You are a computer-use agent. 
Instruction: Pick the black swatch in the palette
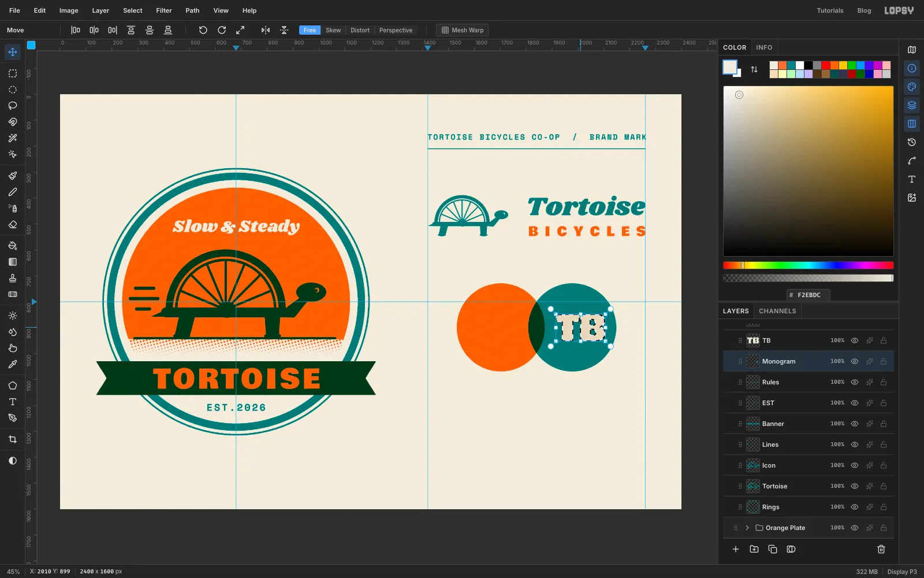click(x=808, y=65)
